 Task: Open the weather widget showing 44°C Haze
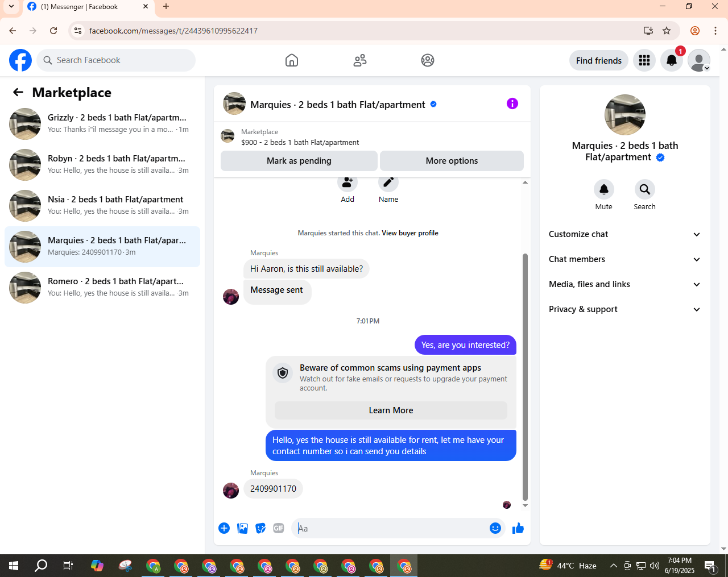[568, 566]
